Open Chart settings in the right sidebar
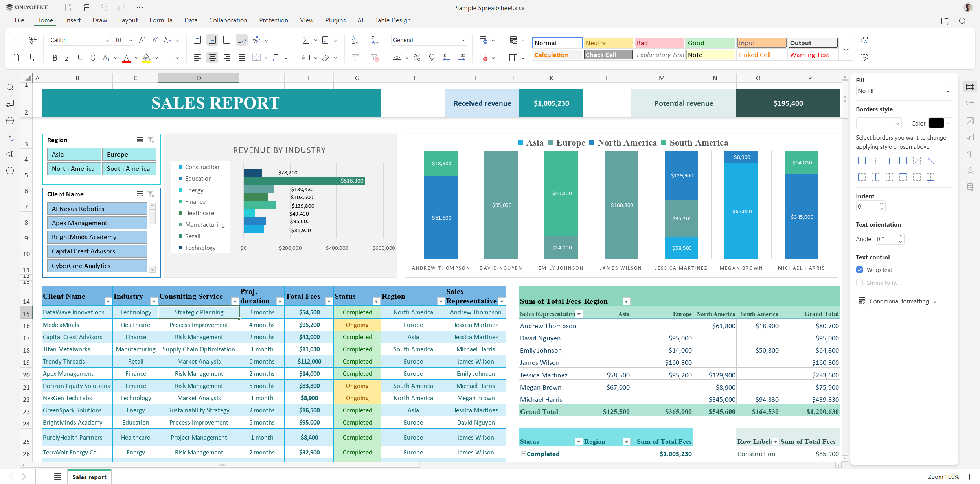 coord(971,137)
